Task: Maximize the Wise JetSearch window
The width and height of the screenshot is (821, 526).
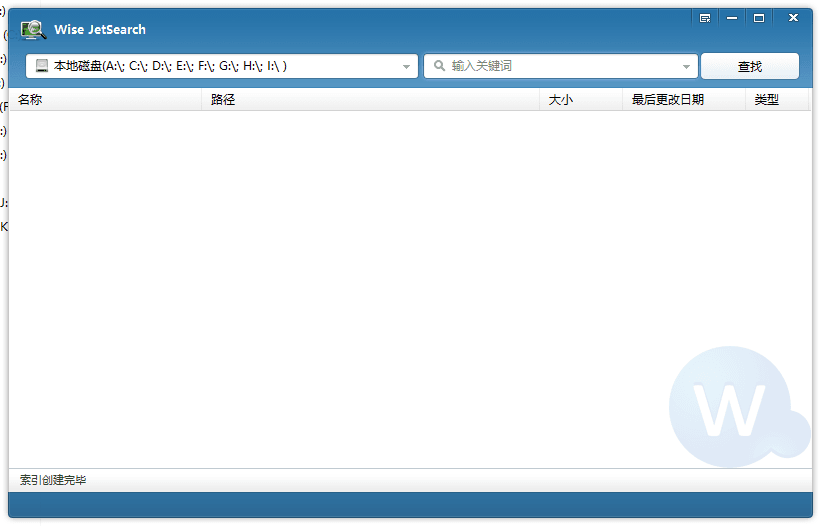Action: [759, 18]
